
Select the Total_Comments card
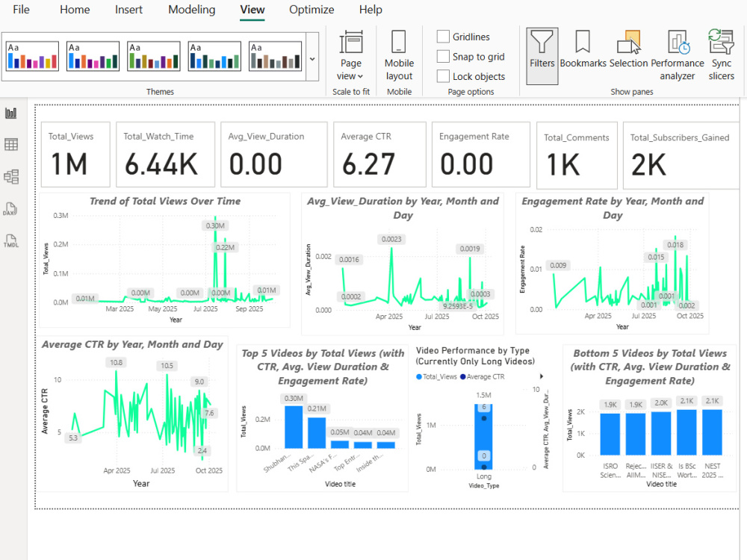[577, 155]
